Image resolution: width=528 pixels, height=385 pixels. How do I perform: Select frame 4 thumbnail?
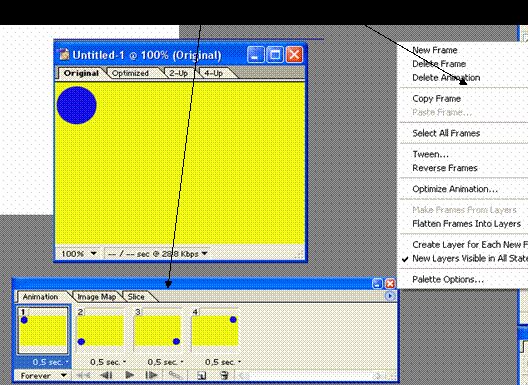[215, 330]
